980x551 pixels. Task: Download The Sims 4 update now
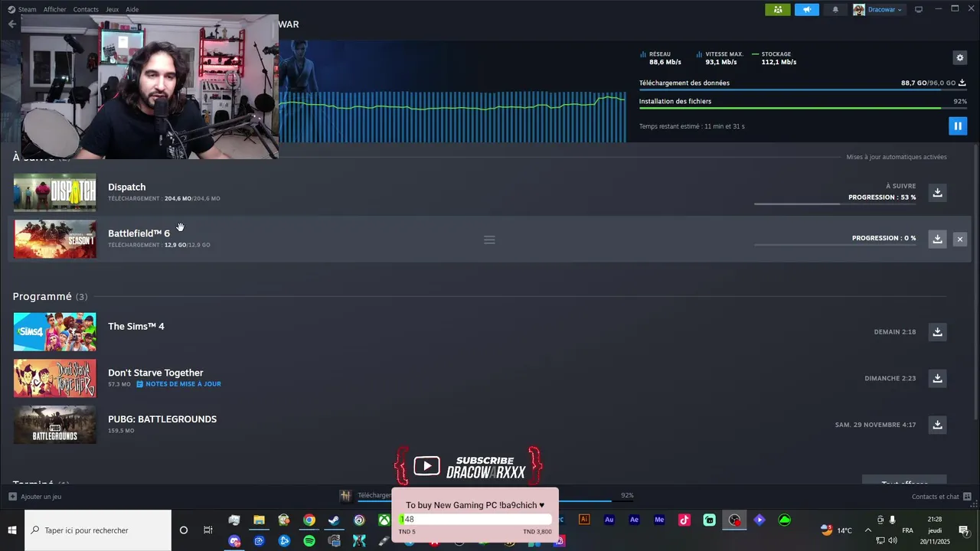(x=937, y=331)
